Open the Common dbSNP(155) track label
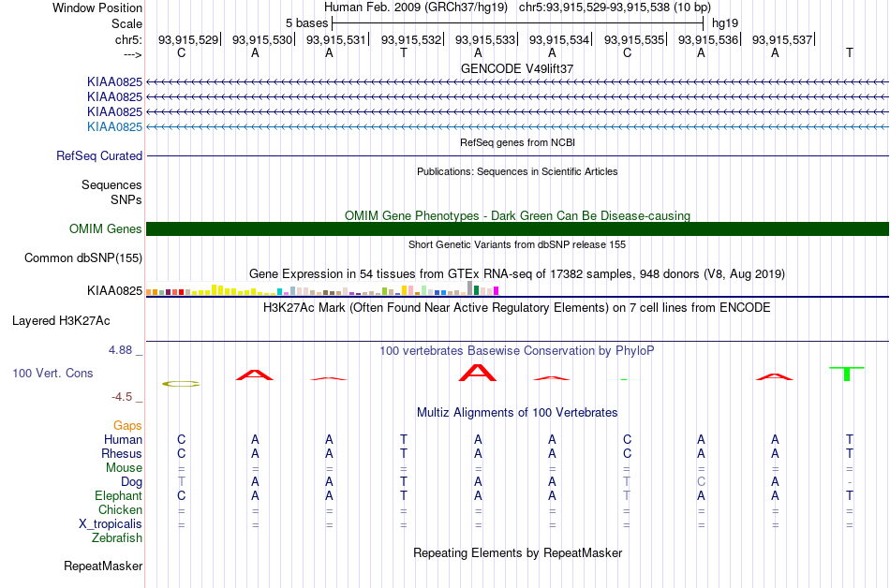 pos(83,258)
